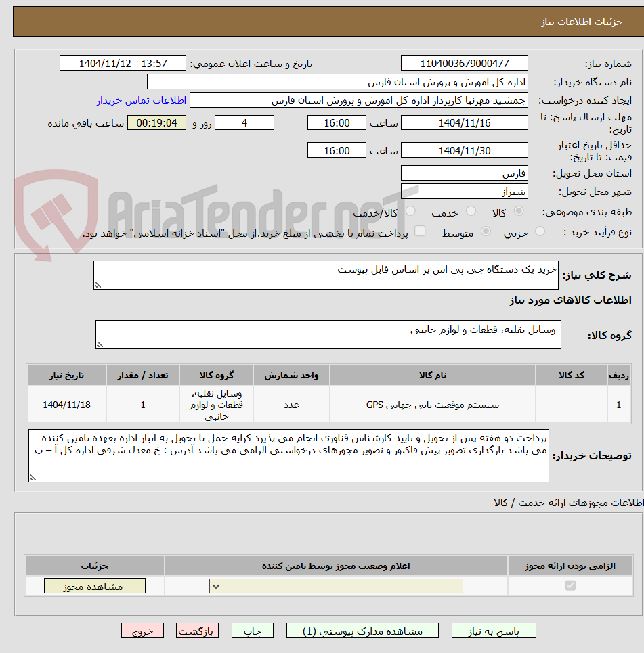The height and width of the screenshot is (653, 644).
Task: Click the چاپ print button
Action: (x=253, y=631)
